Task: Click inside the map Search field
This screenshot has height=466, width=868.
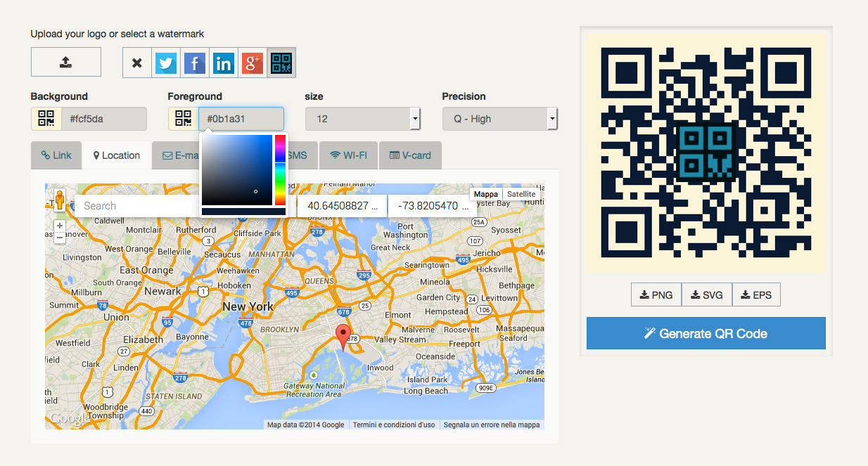Action: (141, 205)
